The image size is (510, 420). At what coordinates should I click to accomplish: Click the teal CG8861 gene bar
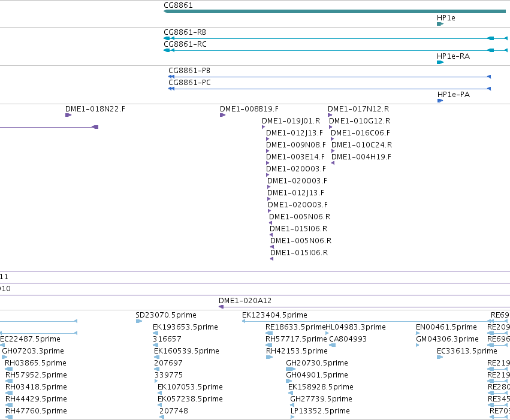point(334,12)
